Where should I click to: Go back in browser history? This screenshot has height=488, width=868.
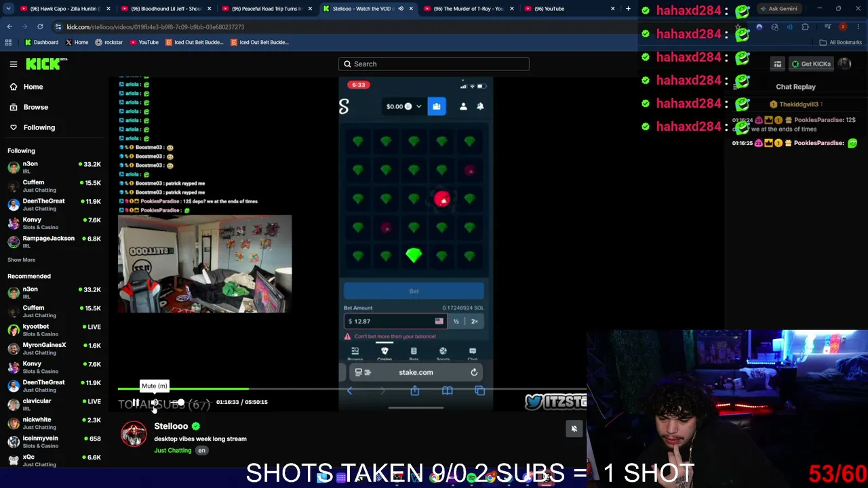point(9,27)
